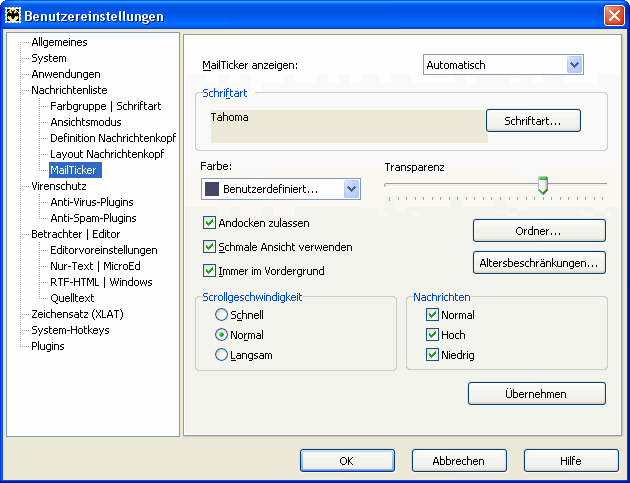Screen dimensions: 630x483
Task: Open Editorvoreinstellungen page
Action: pos(104,250)
